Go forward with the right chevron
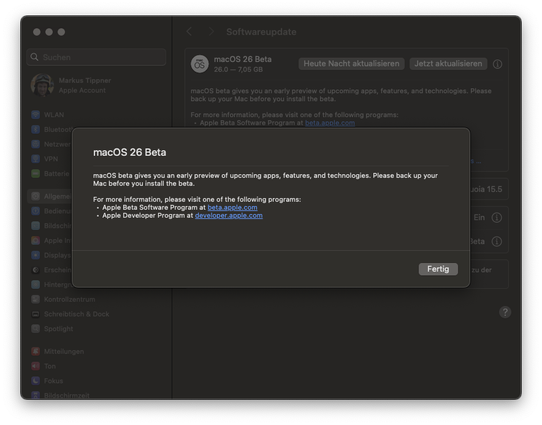 tap(211, 32)
